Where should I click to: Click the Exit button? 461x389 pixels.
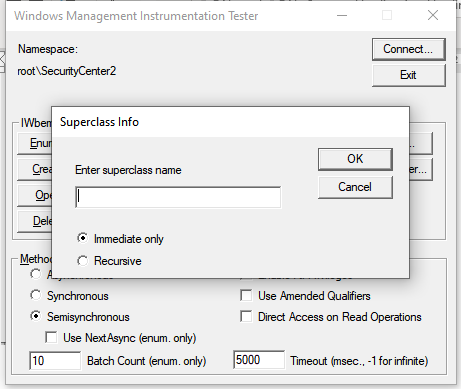pos(408,75)
